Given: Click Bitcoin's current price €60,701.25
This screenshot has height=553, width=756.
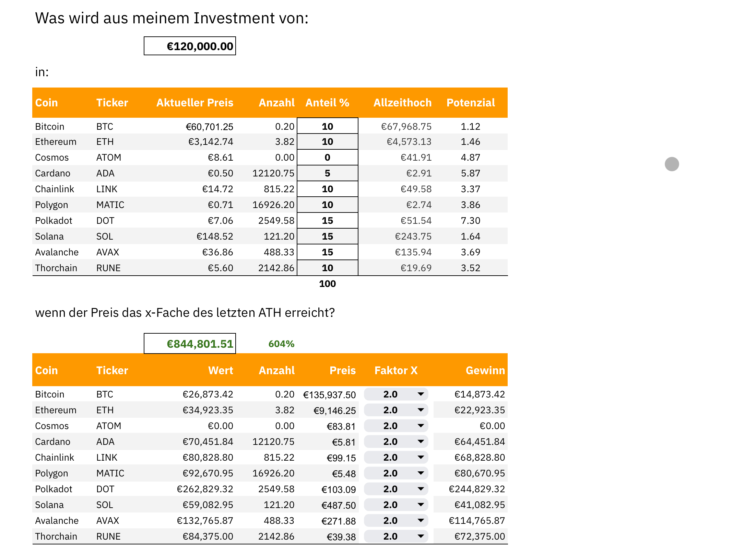Looking at the screenshot, I should click(x=209, y=127).
